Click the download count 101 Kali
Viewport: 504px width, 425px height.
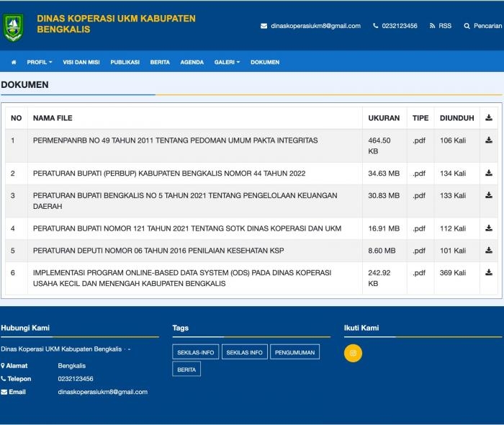pos(453,251)
